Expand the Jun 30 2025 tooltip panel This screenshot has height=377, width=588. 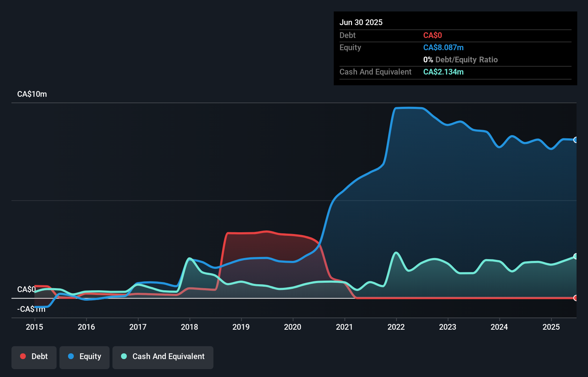[x=361, y=22]
